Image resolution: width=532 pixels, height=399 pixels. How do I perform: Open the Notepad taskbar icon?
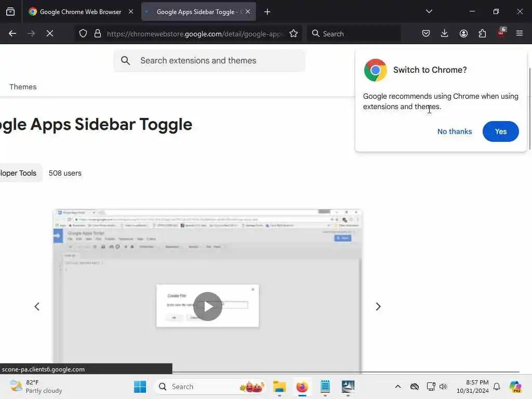tap(325, 387)
